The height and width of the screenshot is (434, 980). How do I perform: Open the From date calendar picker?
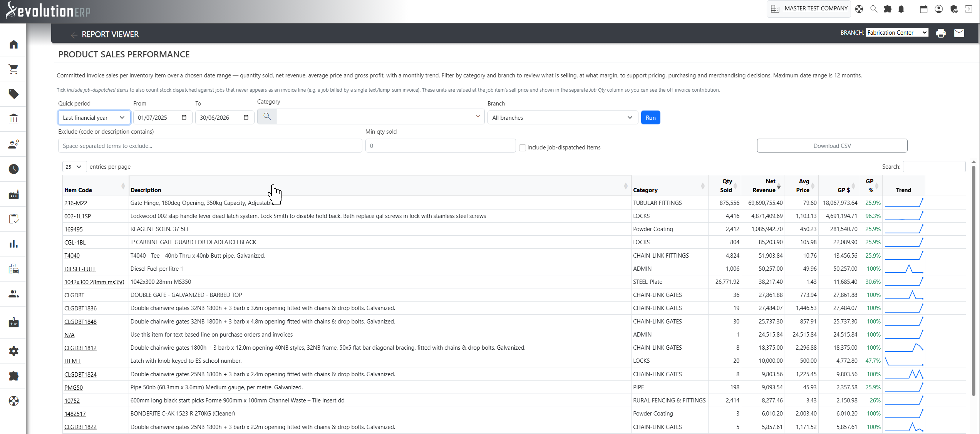pyautogui.click(x=184, y=117)
